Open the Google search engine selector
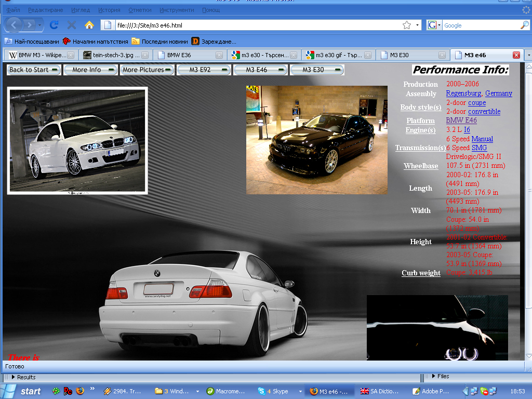 434,25
